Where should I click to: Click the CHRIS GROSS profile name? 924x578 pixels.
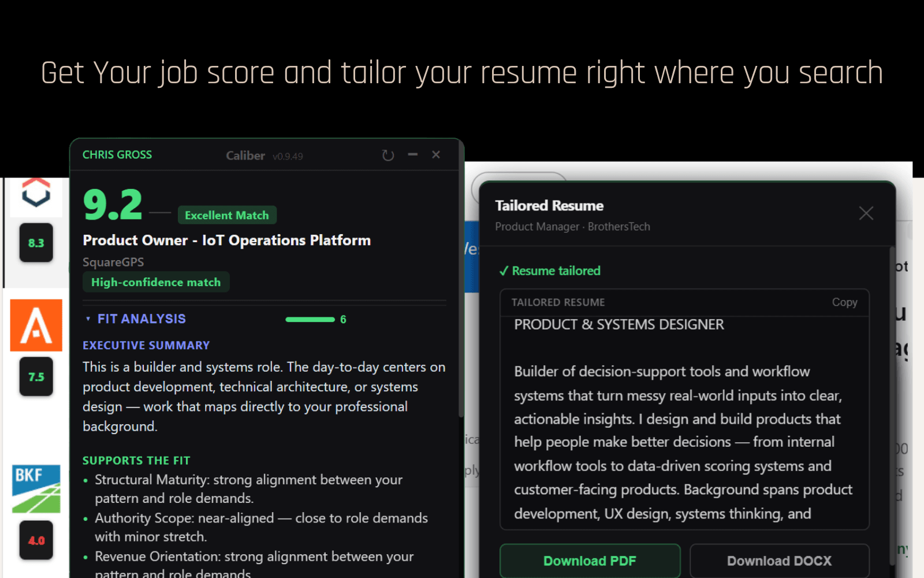point(117,155)
